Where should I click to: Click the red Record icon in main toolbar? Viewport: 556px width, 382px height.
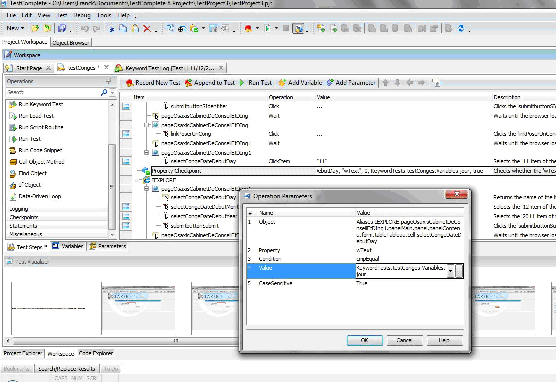[x=249, y=28]
